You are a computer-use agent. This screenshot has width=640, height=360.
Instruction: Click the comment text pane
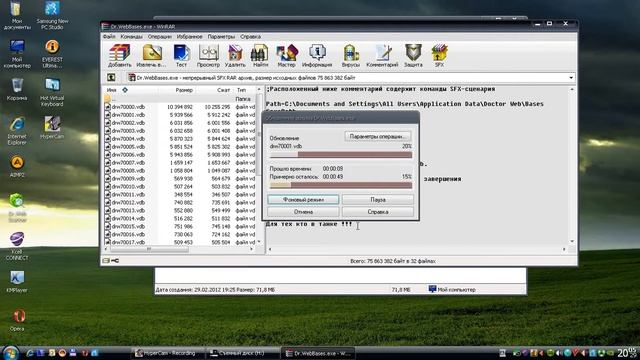click(x=416, y=165)
